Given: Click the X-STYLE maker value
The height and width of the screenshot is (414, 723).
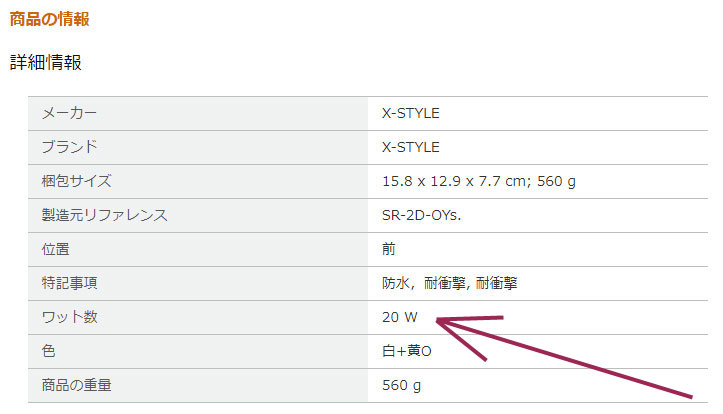Looking at the screenshot, I should pyautogui.click(x=410, y=113).
